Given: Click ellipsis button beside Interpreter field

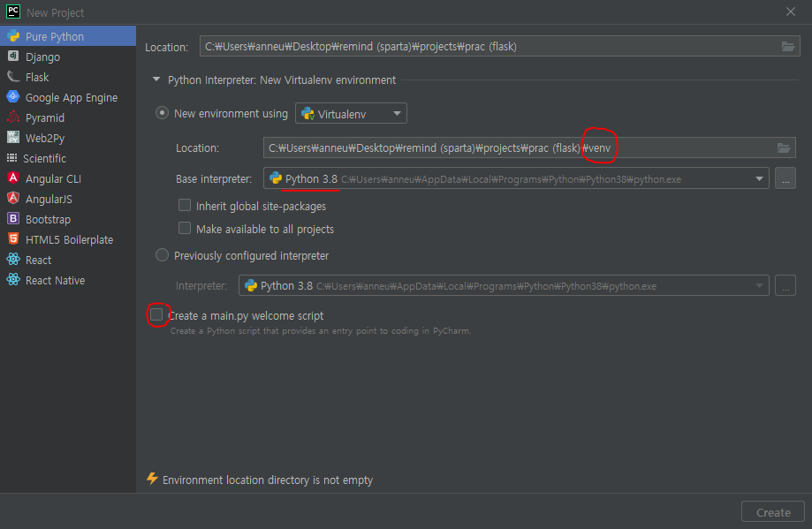Looking at the screenshot, I should pos(785,286).
